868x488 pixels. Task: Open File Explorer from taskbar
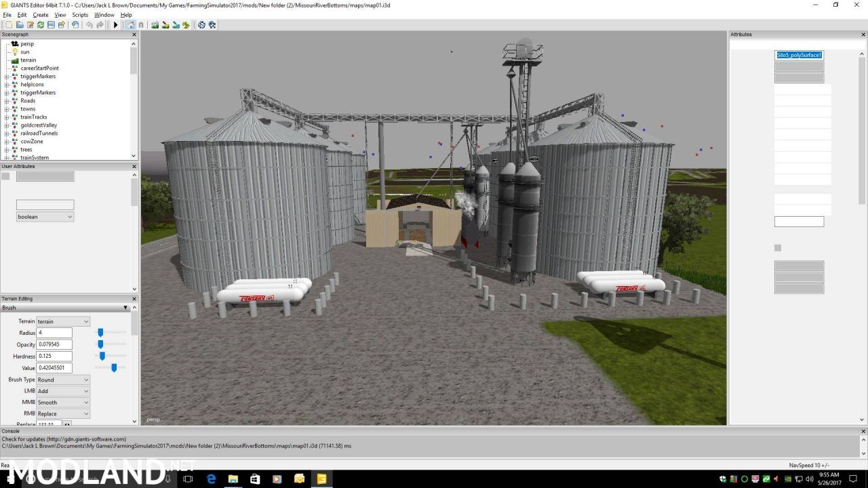coord(233,479)
